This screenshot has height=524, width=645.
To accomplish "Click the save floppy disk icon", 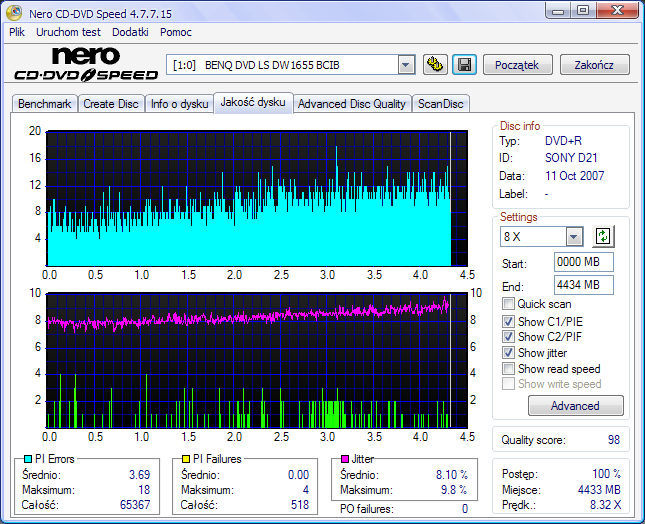I will click(464, 65).
